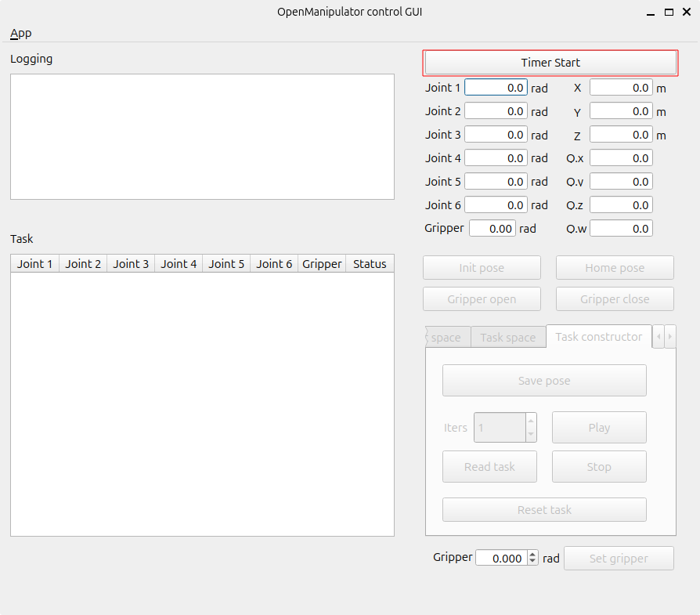Click the Reset task button
Screen dimensions: 700x615
click(544, 509)
